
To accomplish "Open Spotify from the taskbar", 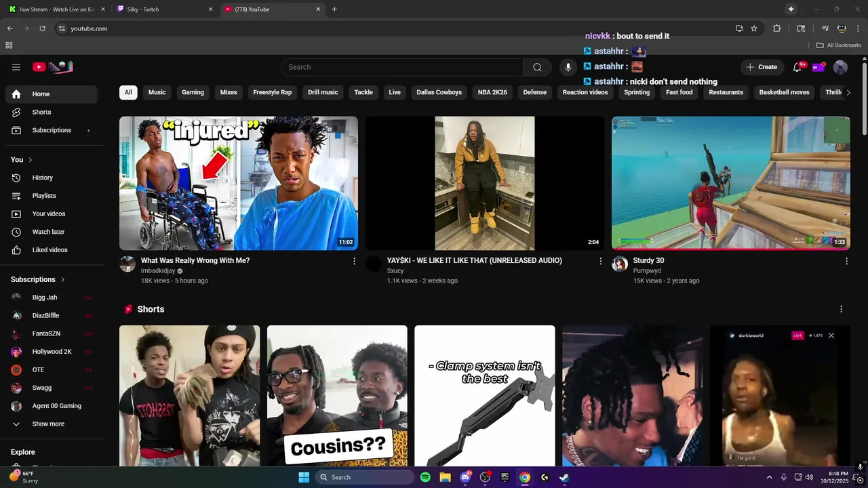I will pyautogui.click(x=425, y=477).
